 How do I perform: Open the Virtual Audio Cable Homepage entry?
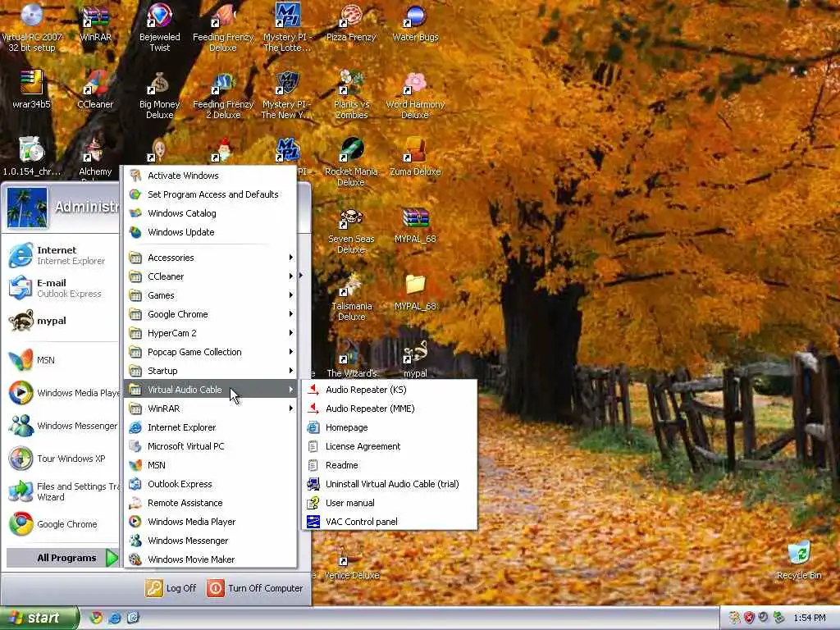[389, 427]
